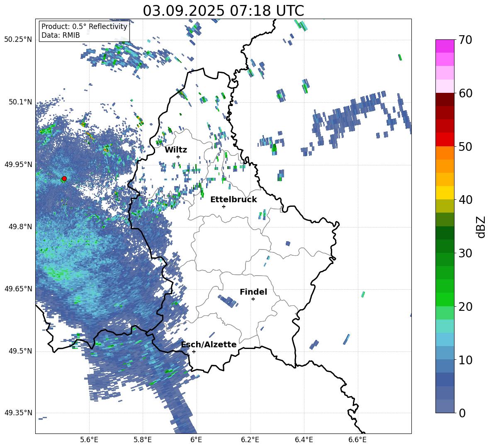The height and width of the screenshot is (448, 491).
Task: Click the Ettelbruck station cross marker
Action: 224,206
